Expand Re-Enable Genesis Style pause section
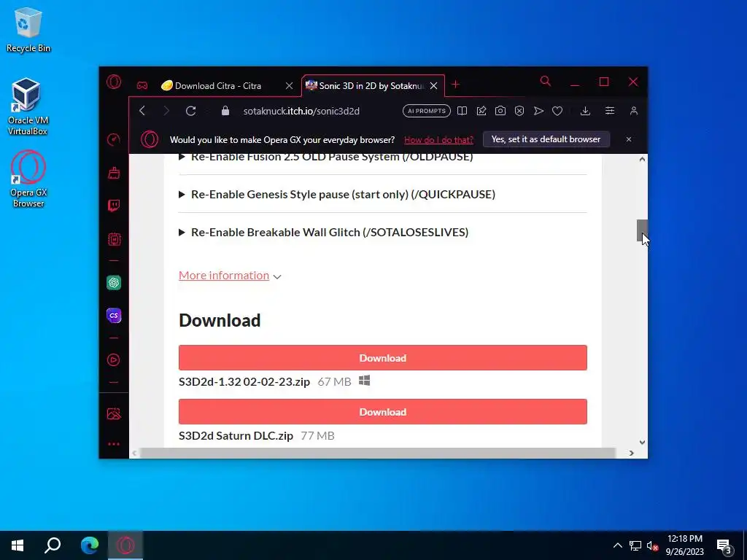The height and width of the screenshot is (560, 747). [x=337, y=194]
